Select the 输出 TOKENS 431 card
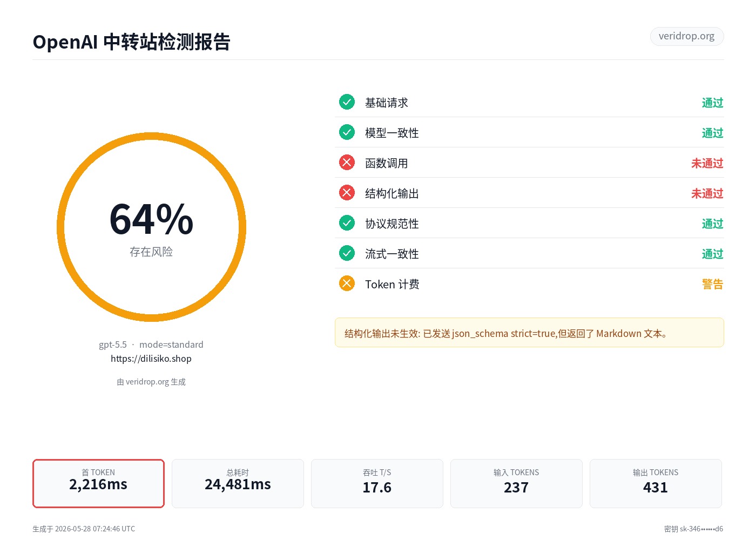756x540 pixels. (x=656, y=483)
